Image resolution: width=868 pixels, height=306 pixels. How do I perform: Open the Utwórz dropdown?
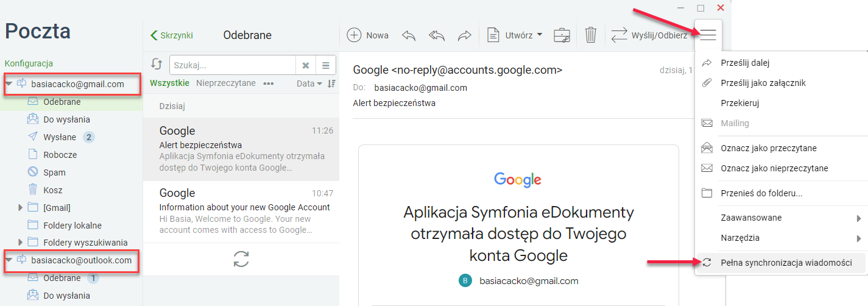tap(515, 35)
